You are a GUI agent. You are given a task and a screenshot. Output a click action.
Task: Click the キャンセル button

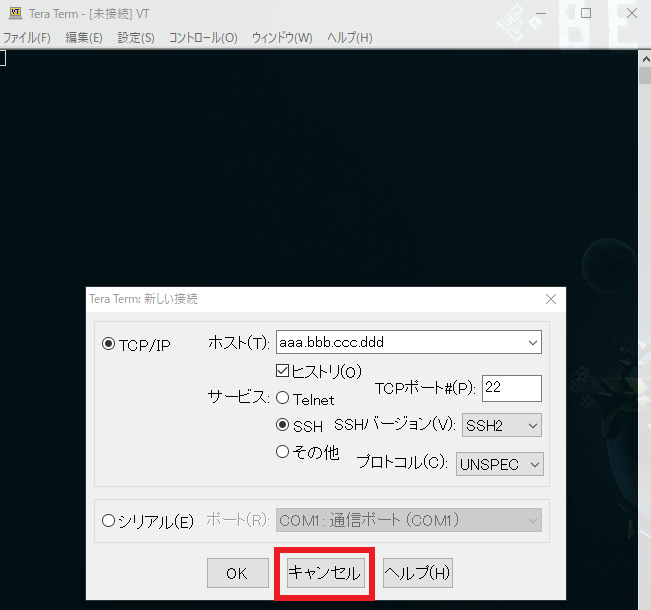coord(326,573)
